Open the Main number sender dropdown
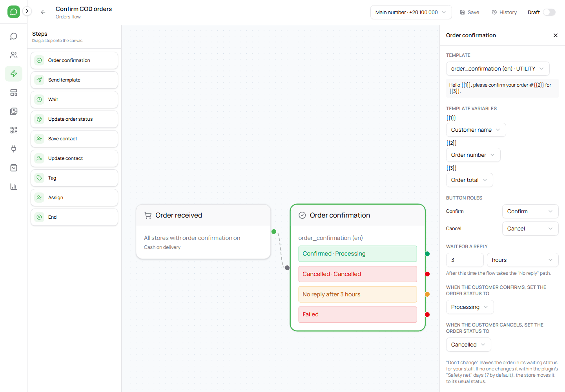The height and width of the screenshot is (392, 565). [411, 12]
